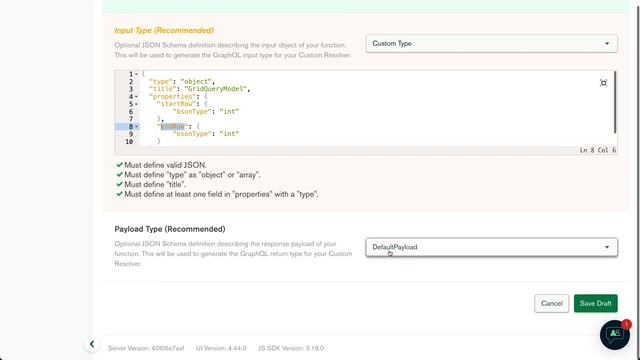Collapse the sidebar with the chevron button
Screen dimensions: 640x360
pyautogui.click(x=92, y=344)
